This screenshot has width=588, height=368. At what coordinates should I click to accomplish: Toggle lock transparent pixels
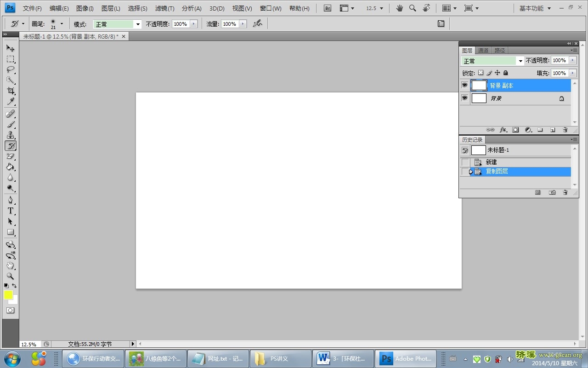coord(481,73)
